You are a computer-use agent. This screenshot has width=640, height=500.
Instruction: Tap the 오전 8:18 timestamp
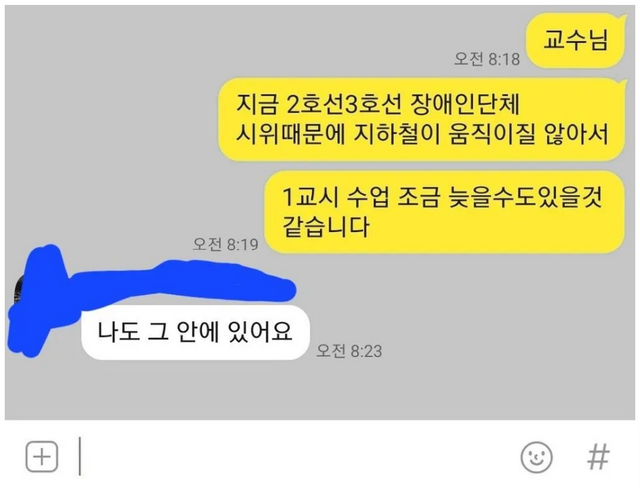point(487,59)
